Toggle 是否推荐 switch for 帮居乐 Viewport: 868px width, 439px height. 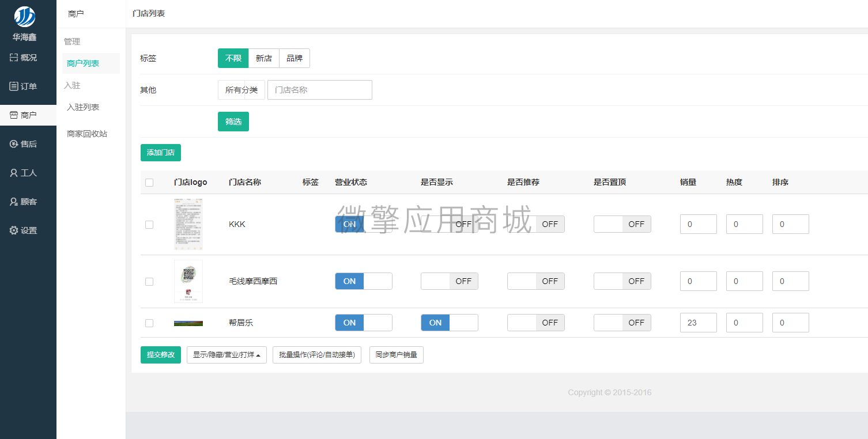(x=536, y=323)
